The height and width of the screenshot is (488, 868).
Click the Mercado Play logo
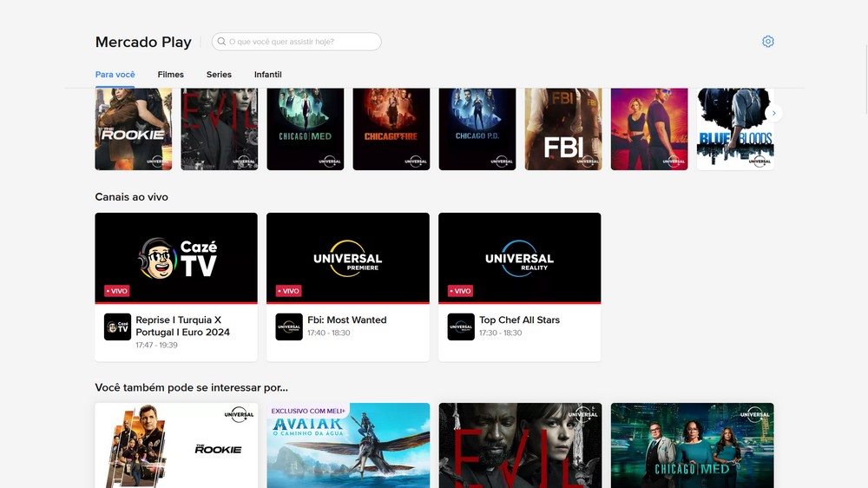(143, 42)
